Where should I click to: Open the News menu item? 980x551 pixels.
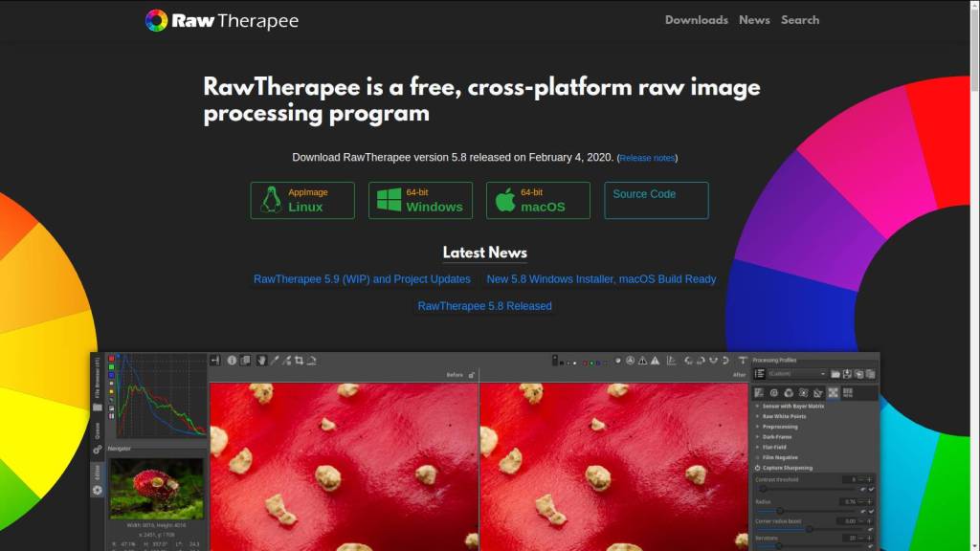pos(754,20)
